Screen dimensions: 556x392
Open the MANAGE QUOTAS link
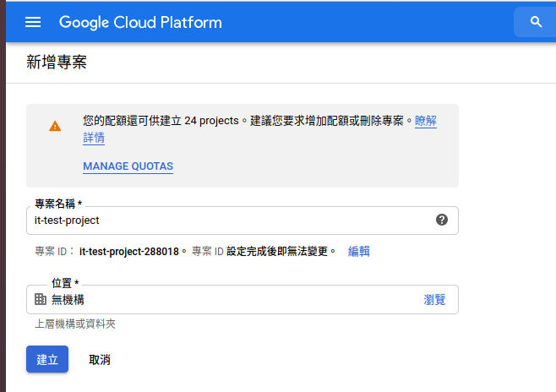click(x=128, y=166)
